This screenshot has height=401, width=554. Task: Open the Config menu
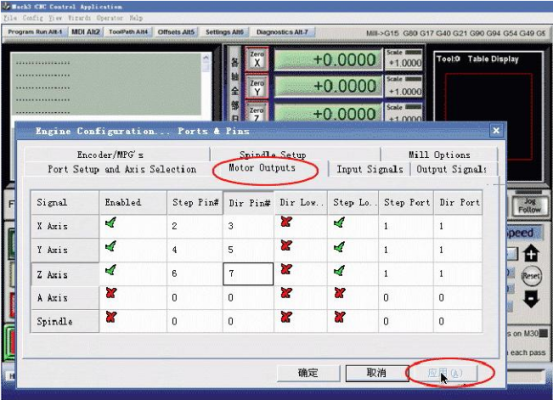click(x=33, y=18)
